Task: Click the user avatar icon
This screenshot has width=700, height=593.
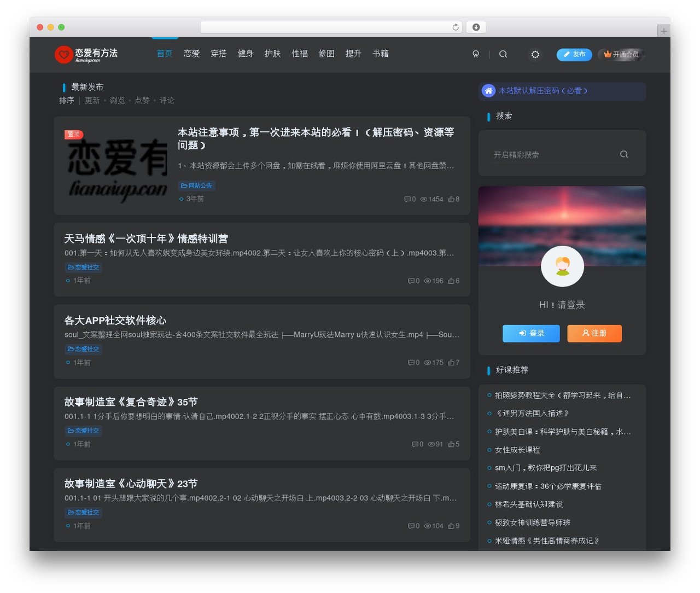Action: click(x=562, y=266)
